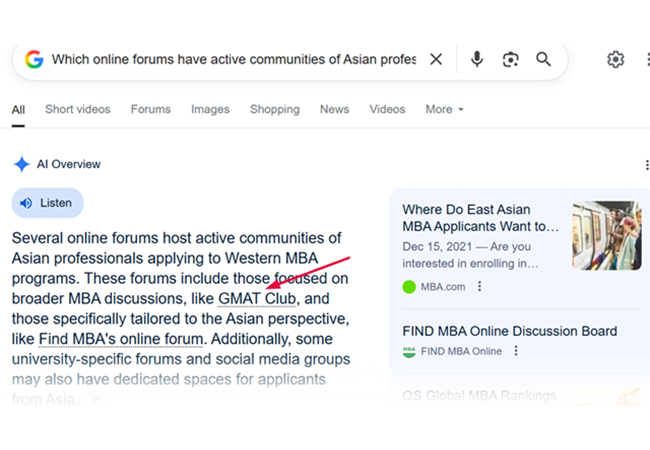Image resolution: width=650 pixels, height=450 pixels.
Task: Follow the Find MBA's online forum link
Action: coord(122,339)
